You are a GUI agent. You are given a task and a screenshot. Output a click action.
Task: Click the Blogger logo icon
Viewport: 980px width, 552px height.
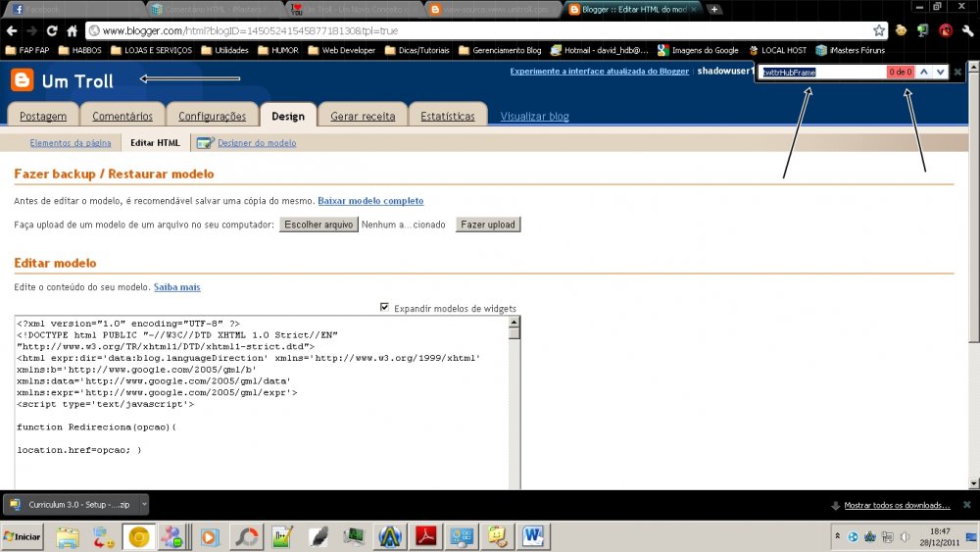[23, 80]
